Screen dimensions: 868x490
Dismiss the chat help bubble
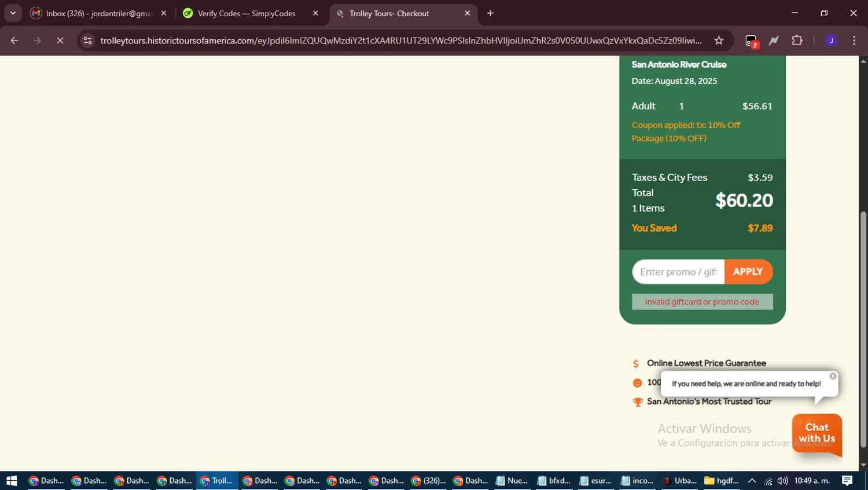pyautogui.click(x=833, y=376)
